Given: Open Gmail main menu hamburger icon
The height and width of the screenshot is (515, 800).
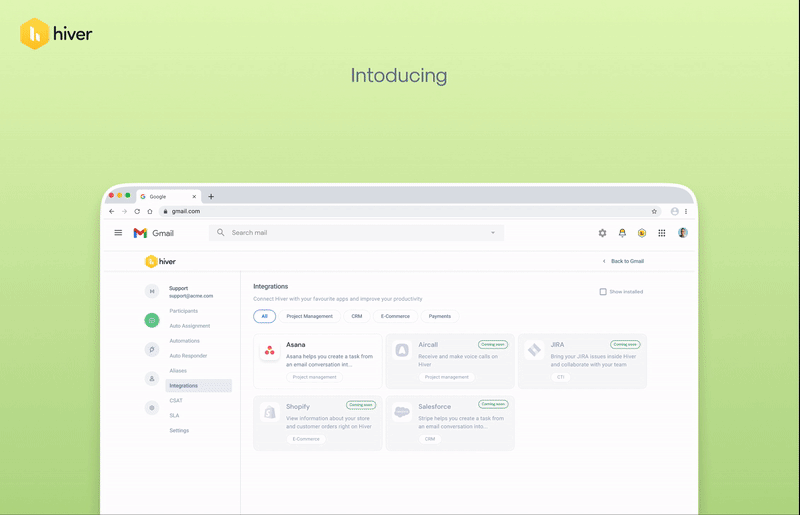Looking at the screenshot, I should pyautogui.click(x=118, y=233).
